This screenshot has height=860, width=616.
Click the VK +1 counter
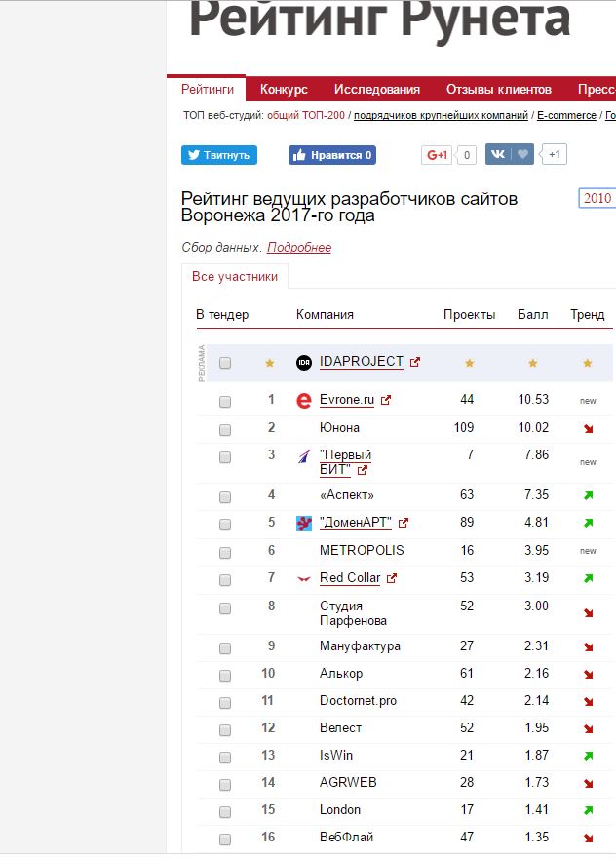pyautogui.click(x=554, y=155)
